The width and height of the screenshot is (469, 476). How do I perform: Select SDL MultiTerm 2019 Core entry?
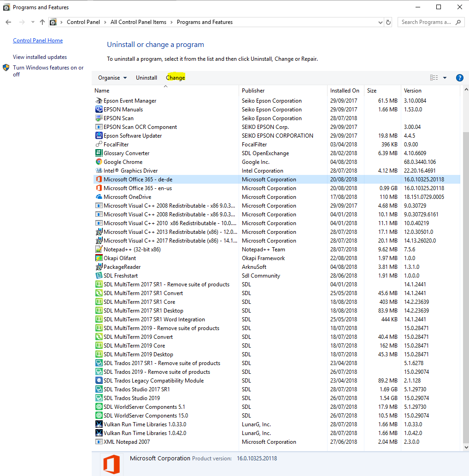[277, 345]
